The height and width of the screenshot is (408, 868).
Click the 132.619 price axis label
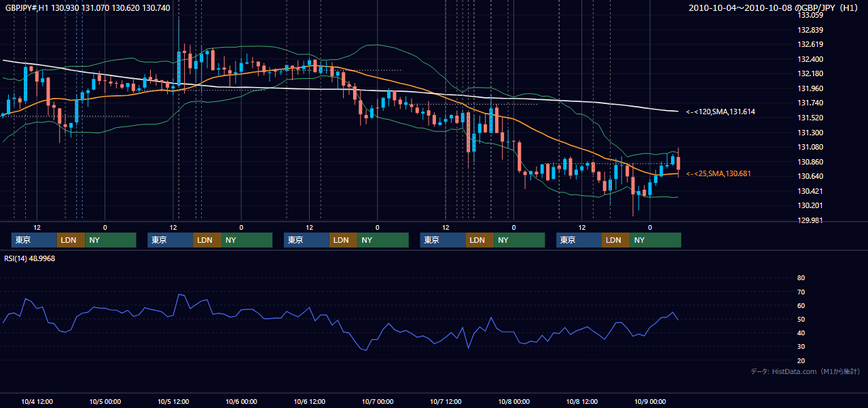811,44
